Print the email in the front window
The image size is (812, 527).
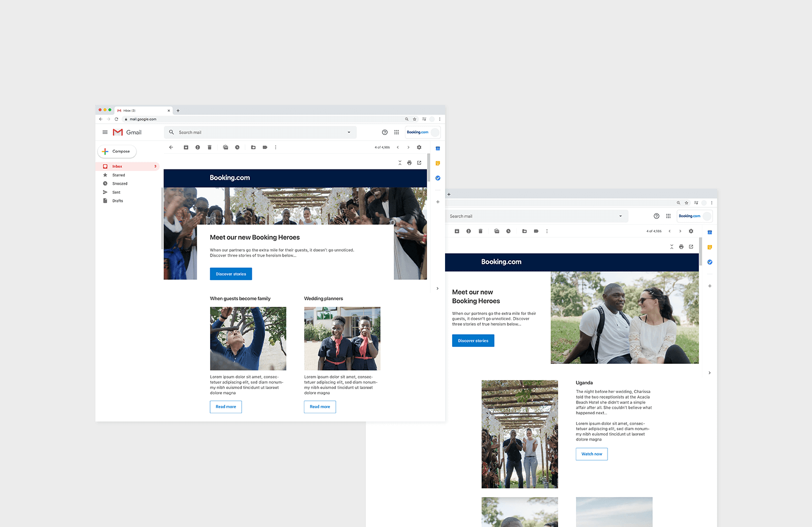coord(410,163)
